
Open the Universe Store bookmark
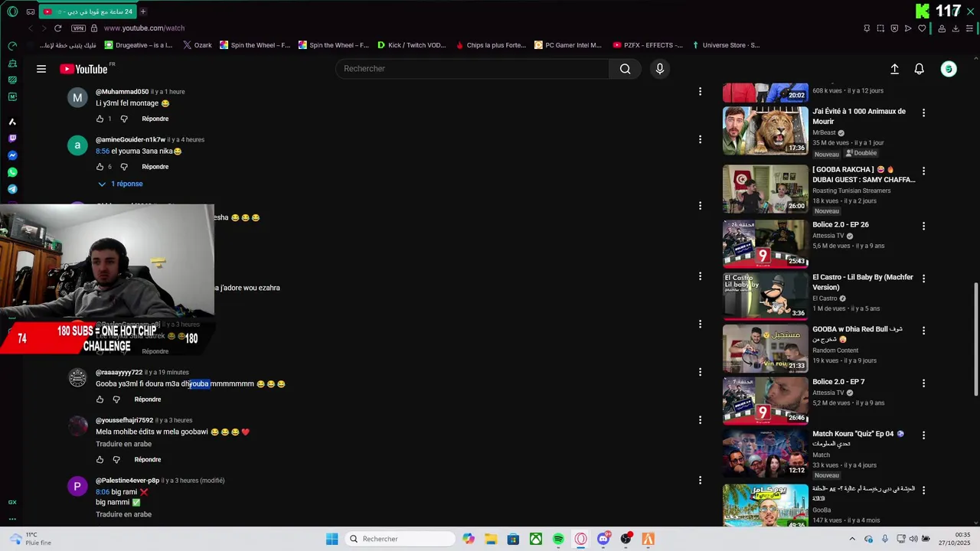tap(726, 45)
